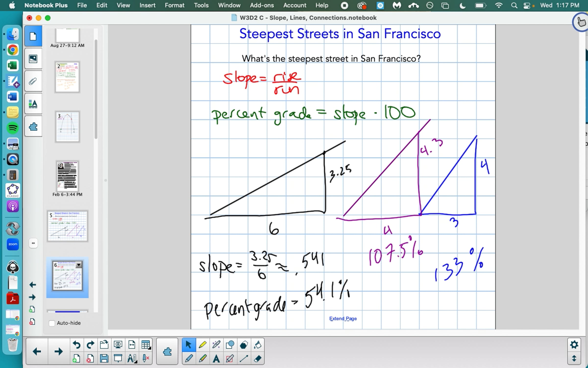Select the Eraser tool
The height and width of the screenshot is (368, 588).
(x=257, y=359)
